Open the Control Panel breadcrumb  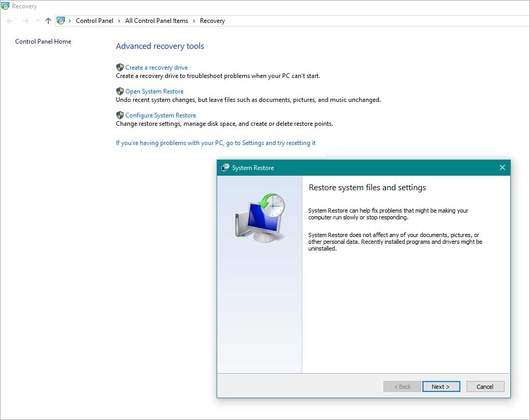click(94, 21)
